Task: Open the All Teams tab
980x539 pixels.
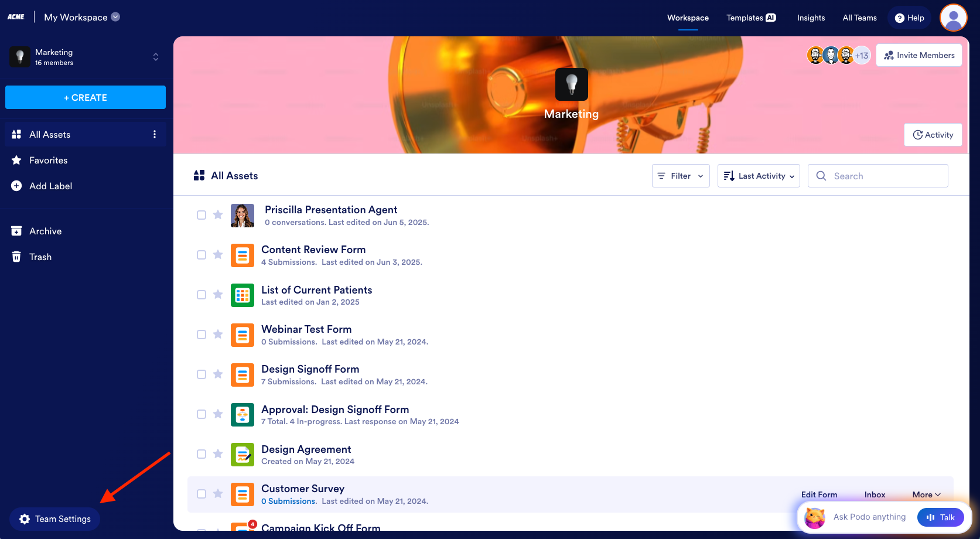Action: coord(859,18)
